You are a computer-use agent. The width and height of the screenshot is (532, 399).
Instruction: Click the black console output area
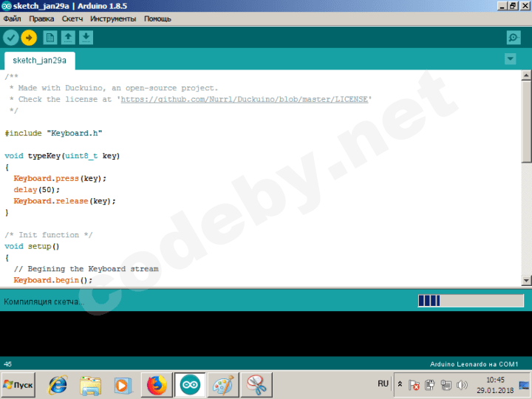tap(266, 333)
